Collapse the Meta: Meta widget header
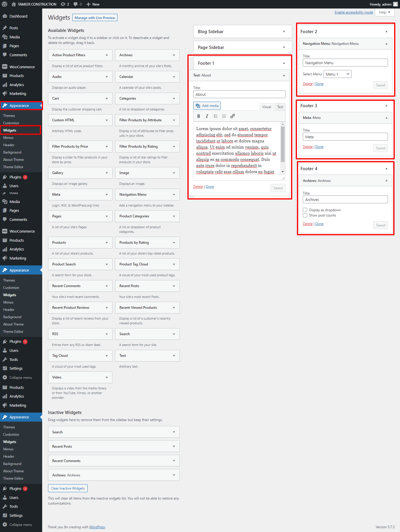This screenshot has height=532, width=400. tap(386, 118)
